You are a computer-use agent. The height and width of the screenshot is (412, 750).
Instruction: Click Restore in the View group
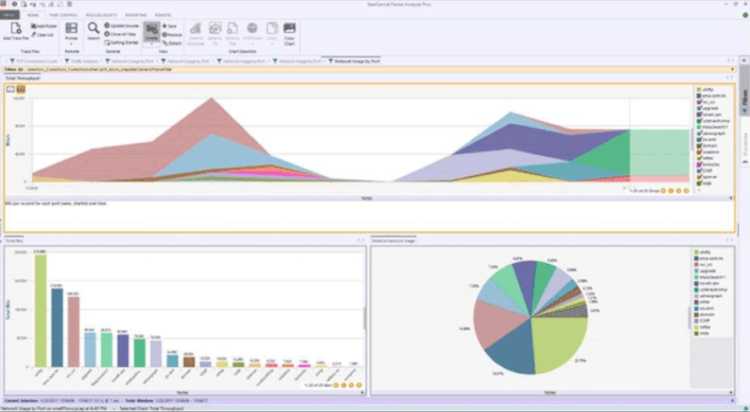172,34
